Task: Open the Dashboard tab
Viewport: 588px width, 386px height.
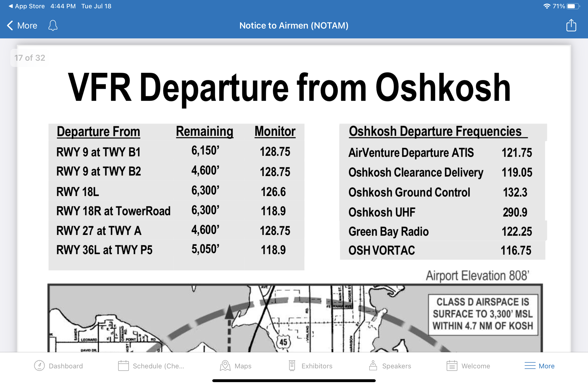Action: (x=58, y=366)
